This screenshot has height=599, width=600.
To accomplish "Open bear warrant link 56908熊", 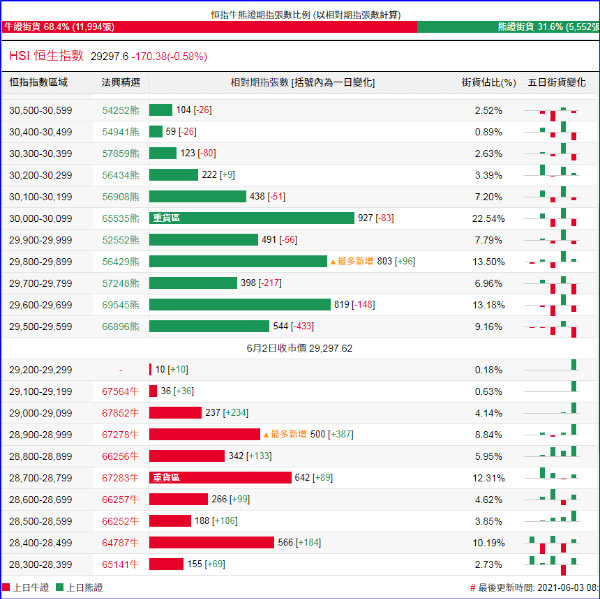I will pyautogui.click(x=121, y=197).
